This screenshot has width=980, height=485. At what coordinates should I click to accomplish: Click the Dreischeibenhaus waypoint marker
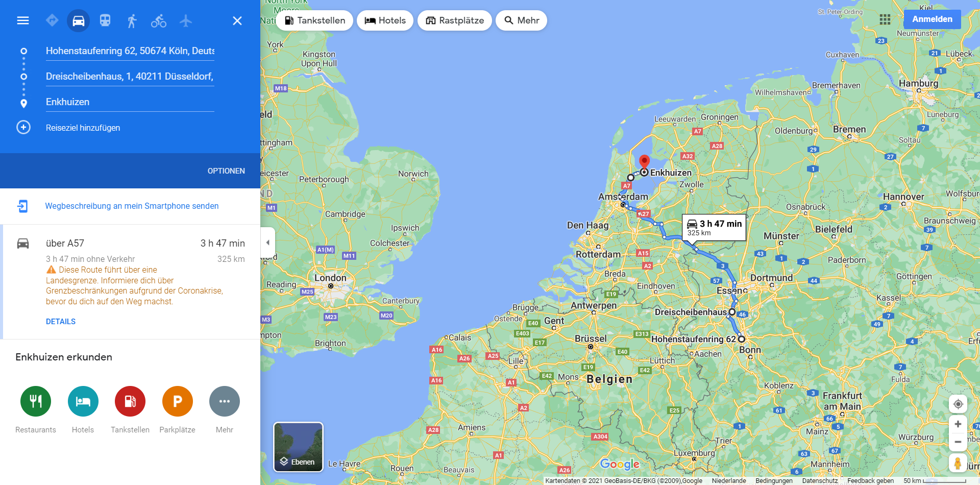pyautogui.click(x=732, y=312)
